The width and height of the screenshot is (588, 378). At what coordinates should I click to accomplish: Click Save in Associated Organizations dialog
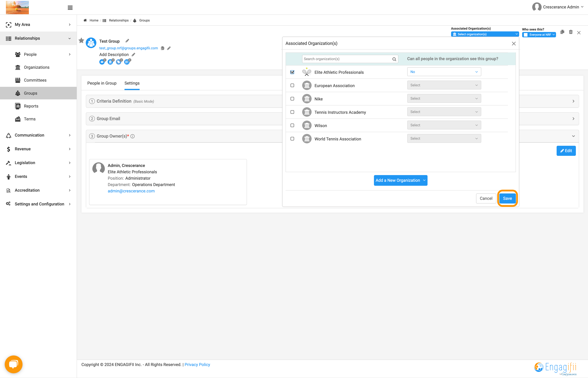[507, 198]
